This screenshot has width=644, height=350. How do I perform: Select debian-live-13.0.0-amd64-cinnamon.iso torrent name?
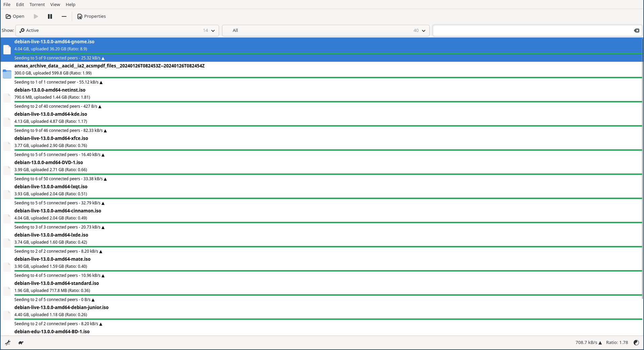coord(58,211)
